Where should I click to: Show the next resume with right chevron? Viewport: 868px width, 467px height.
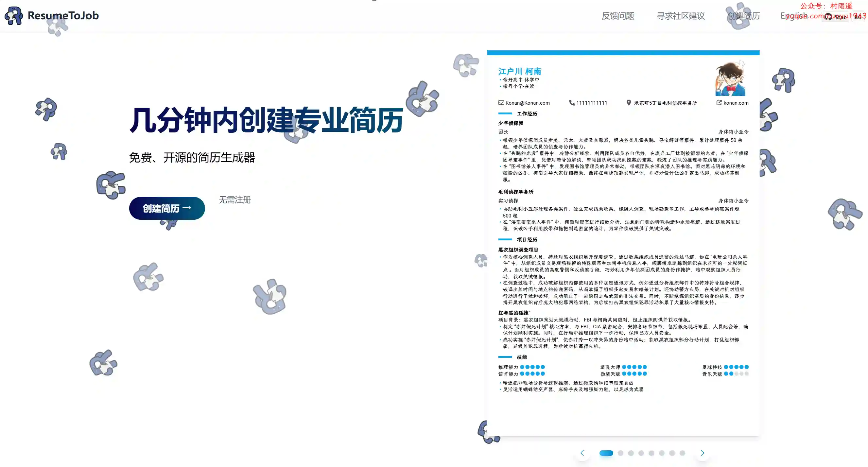[x=702, y=453]
